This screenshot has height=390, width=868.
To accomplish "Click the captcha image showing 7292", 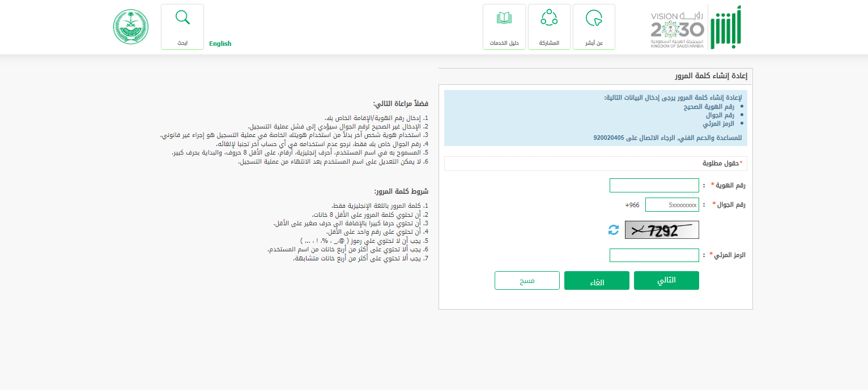I will [x=662, y=230].
